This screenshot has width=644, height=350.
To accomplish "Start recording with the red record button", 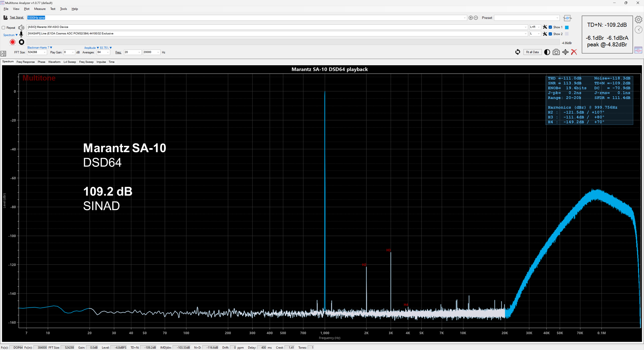I will pos(13,42).
